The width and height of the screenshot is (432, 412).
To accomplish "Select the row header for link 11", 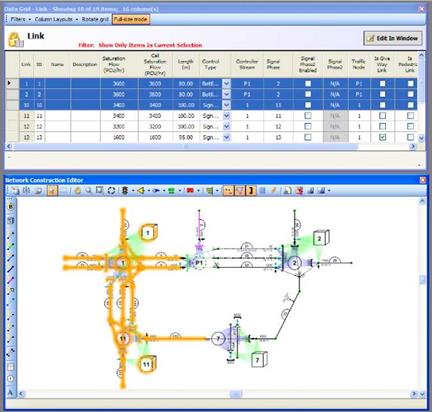I will (12, 116).
